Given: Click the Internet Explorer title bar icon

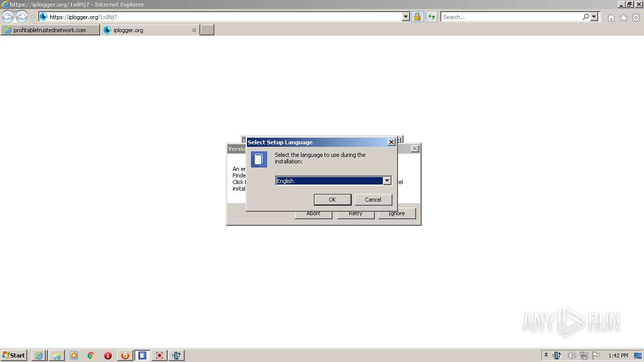Looking at the screenshot, I should [x=5, y=5].
